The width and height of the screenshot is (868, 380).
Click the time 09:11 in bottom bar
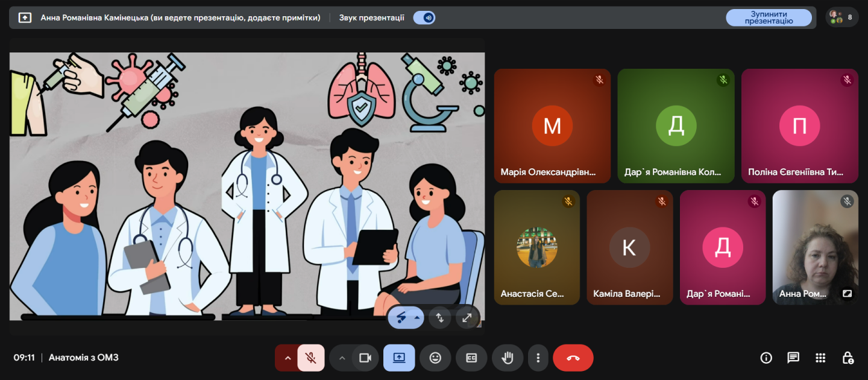pos(24,358)
